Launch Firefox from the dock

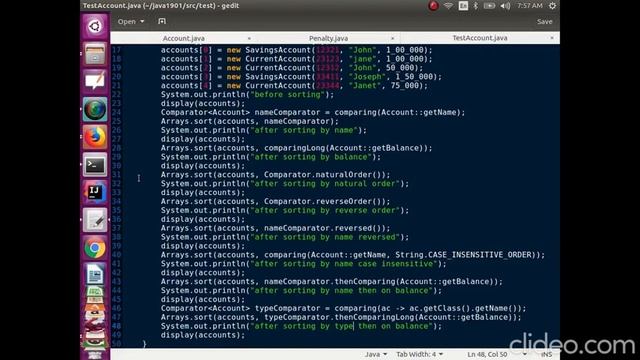coord(95,137)
